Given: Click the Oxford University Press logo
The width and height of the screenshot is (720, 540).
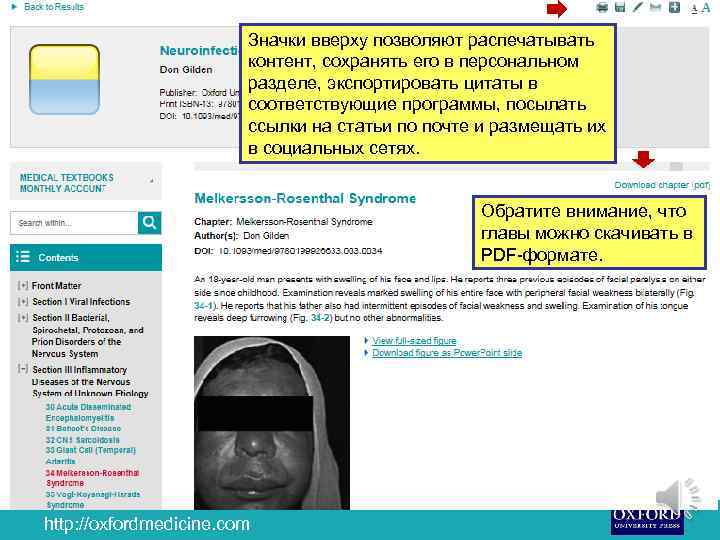Looking at the screenshot, I should [647, 521].
